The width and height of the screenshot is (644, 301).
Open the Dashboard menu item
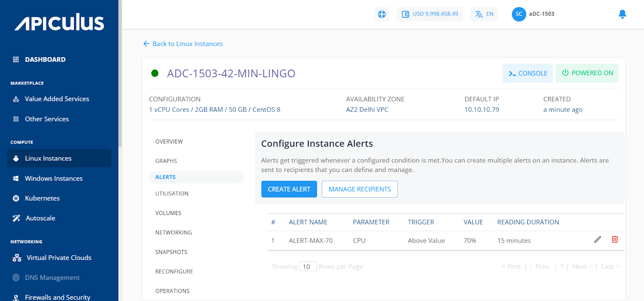(45, 59)
